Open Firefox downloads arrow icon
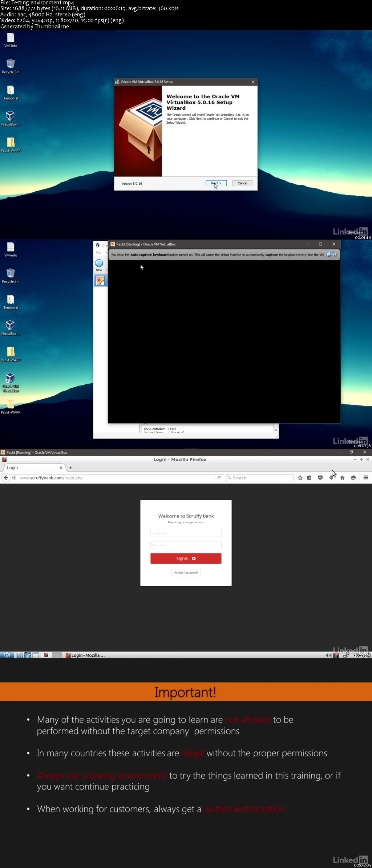Image resolution: width=372 pixels, height=868 pixels. pos(331,477)
